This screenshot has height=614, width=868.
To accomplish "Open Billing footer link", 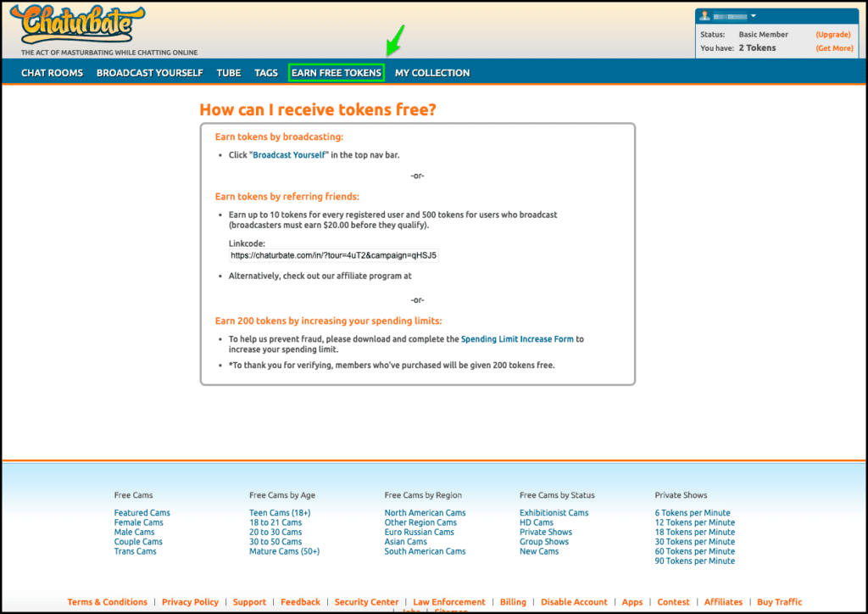I will point(513,602).
